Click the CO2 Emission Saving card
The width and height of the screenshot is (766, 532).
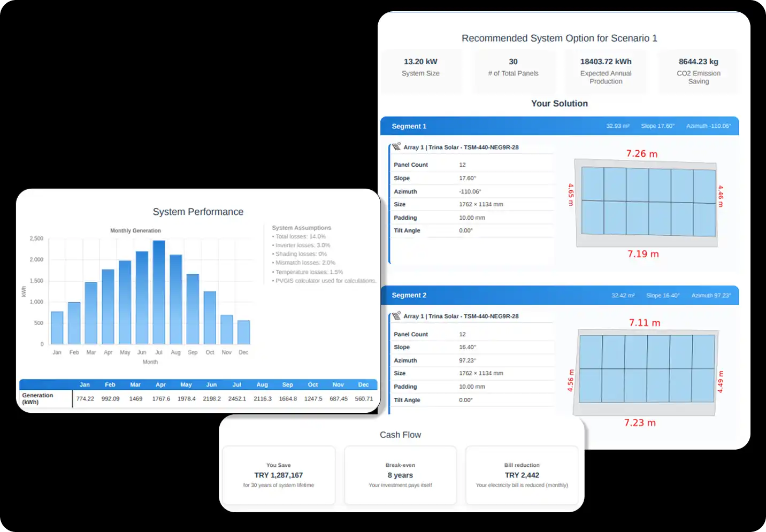click(x=699, y=72)
